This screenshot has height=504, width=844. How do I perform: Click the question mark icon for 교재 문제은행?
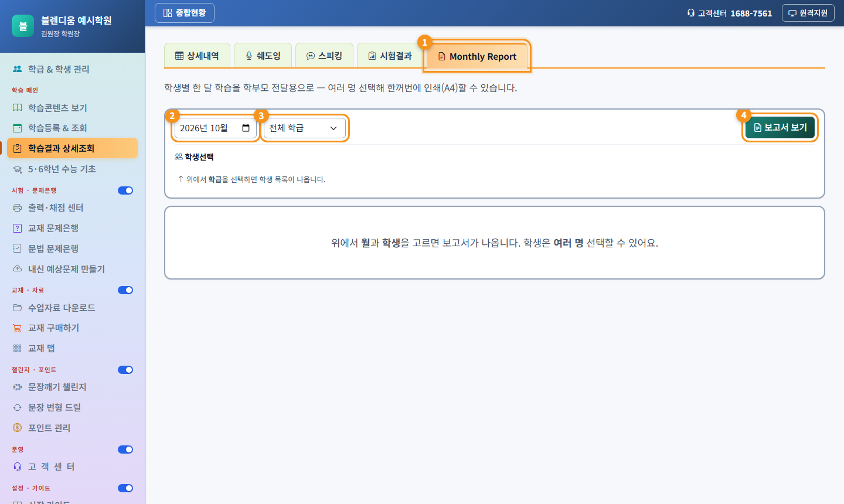coord(18,228)
